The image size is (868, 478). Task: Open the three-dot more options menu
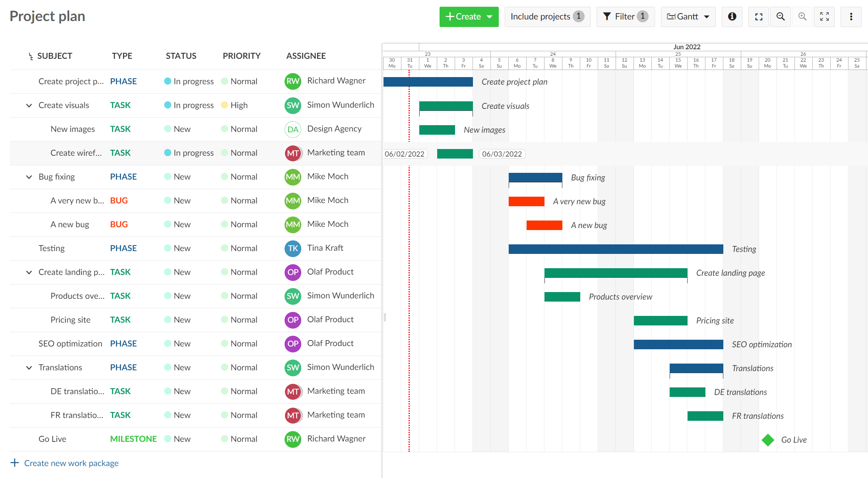tap(851, 17)
